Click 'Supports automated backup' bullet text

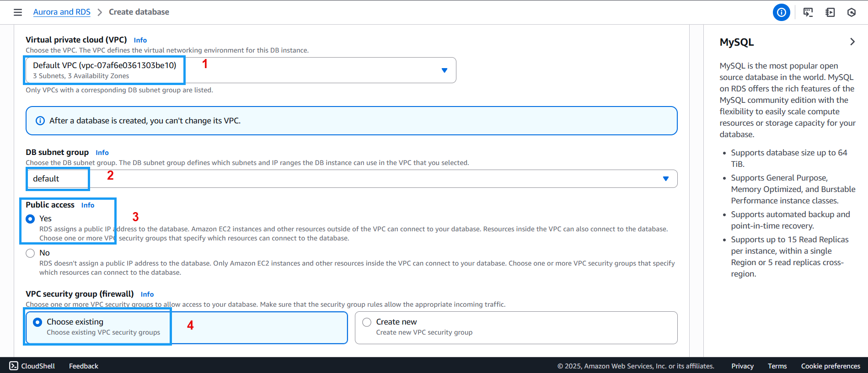pyautogui.click(x=790, y=220)
